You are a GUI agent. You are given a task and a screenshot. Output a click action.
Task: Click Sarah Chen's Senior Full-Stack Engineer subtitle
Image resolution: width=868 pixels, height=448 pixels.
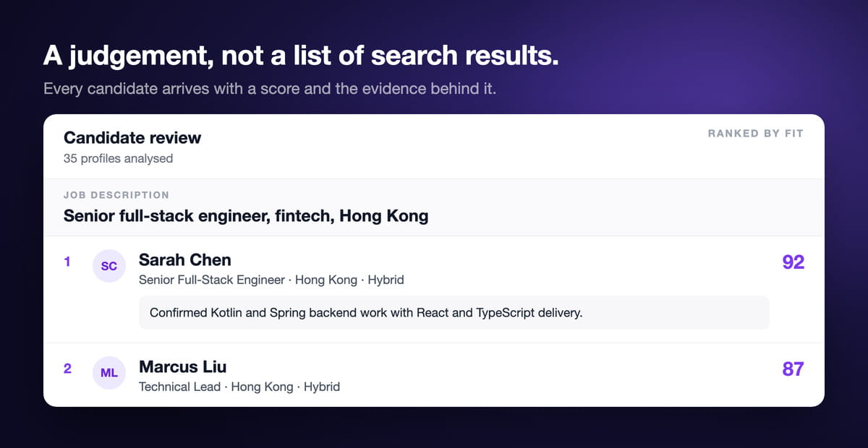271,280
